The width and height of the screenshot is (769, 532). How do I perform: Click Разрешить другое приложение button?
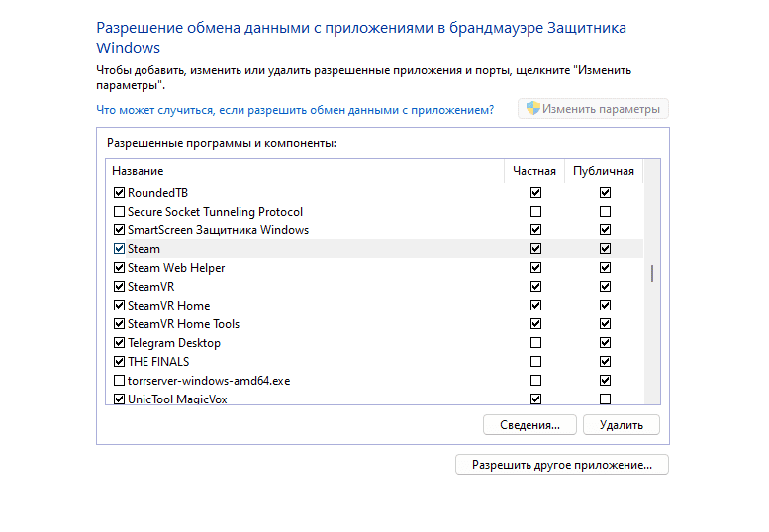[x=561, y=464]
